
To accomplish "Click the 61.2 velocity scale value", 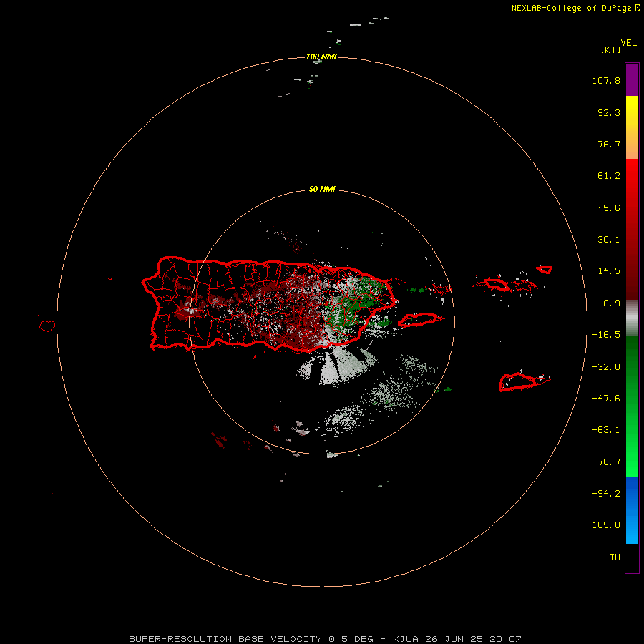I will point(609,176).
